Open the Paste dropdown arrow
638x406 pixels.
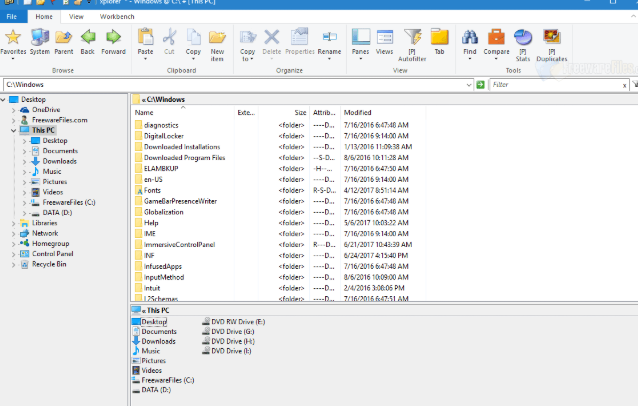145,59
